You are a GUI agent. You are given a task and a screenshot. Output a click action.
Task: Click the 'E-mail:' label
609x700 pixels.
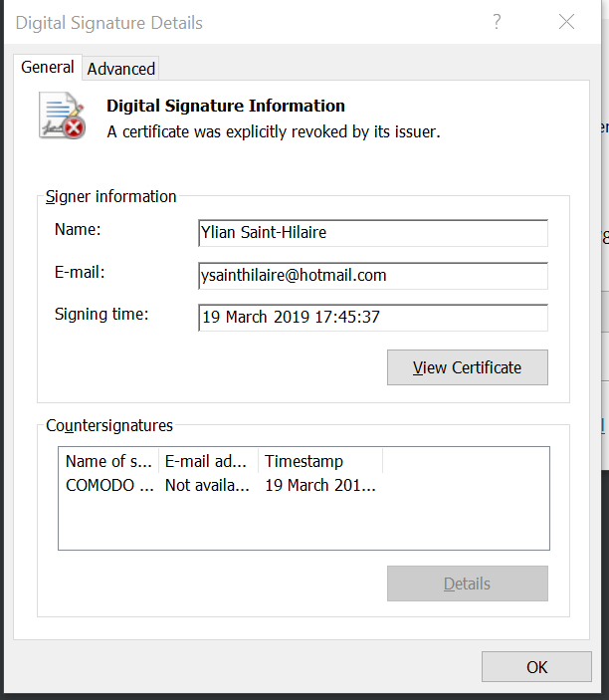pos(80,272)
